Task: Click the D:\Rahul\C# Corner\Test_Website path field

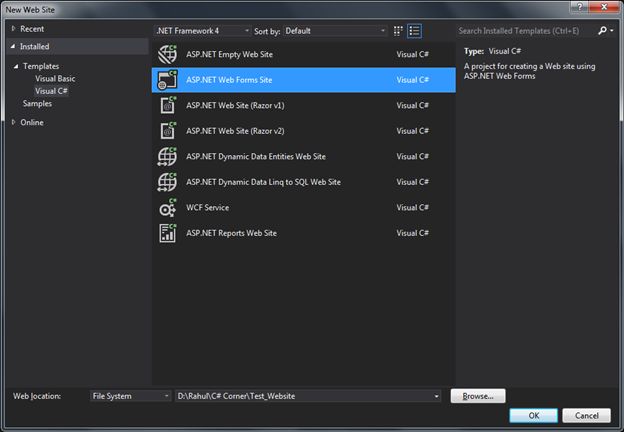Action: [x=308, y=396]
